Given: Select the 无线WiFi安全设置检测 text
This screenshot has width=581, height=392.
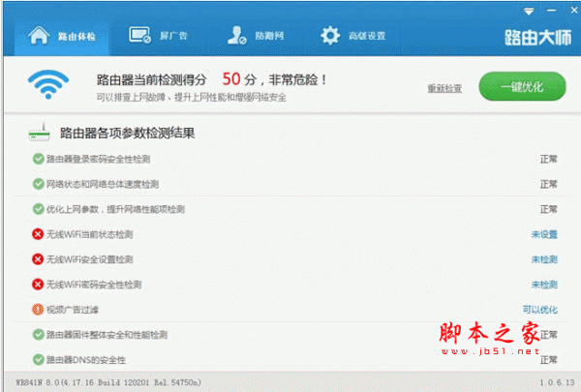Looking at the screenshot, I should (x=90, y=259).
